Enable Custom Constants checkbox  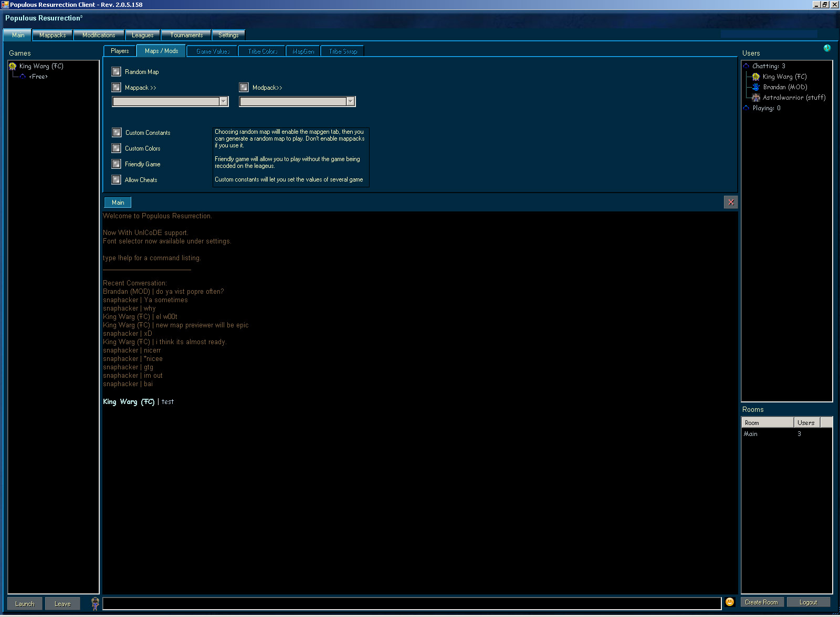117,132
